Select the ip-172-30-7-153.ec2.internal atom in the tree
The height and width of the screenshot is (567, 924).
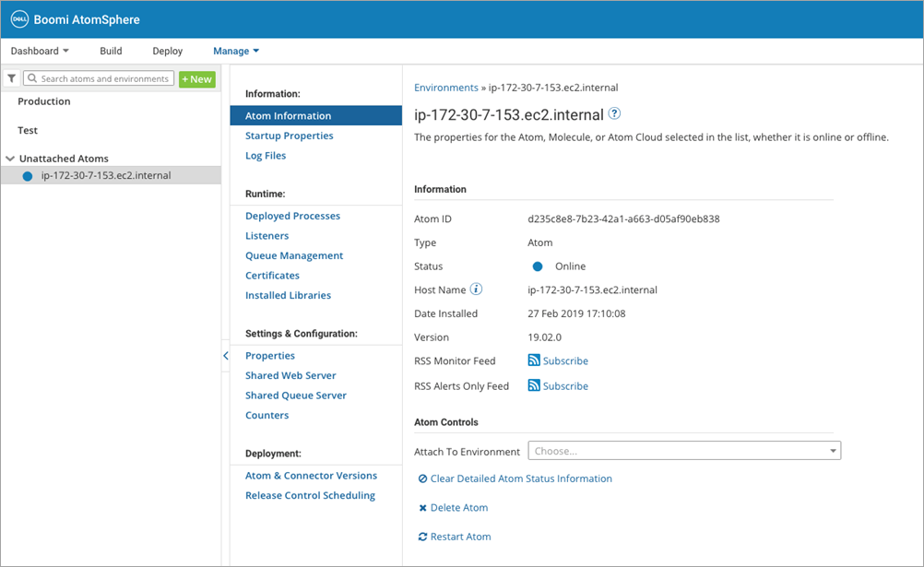click(x=112, y=175)
